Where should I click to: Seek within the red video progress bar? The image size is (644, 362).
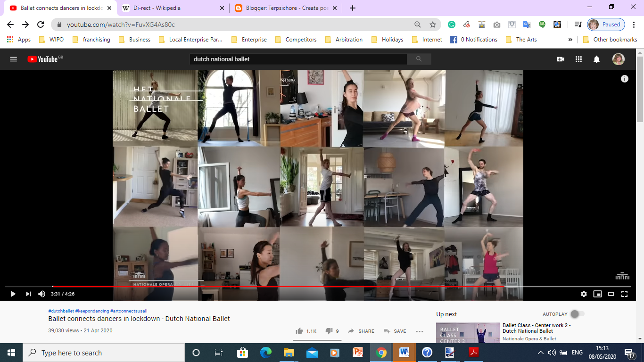(278, 286)
